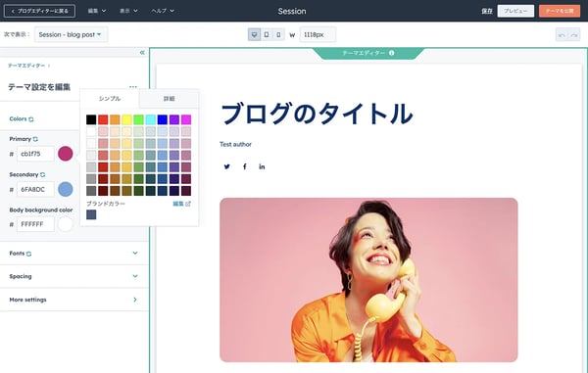The height and width of the screenshot is (373, 588).
Task: Pick bright green in top palette row
Action: [x=139, y=119]
